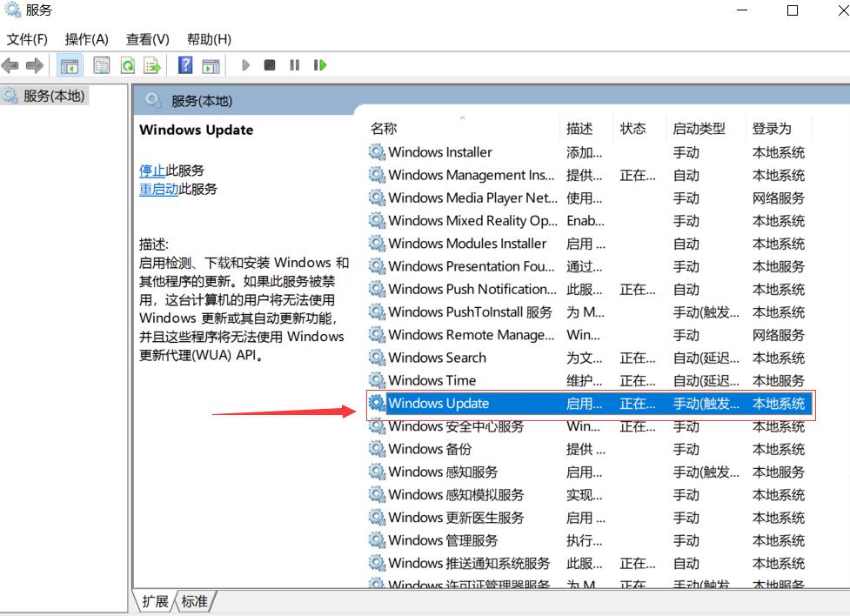This screenshot has width=850, height=616.
Task: Click gear icon beside Windows Update
Action: tap(377, 402)
